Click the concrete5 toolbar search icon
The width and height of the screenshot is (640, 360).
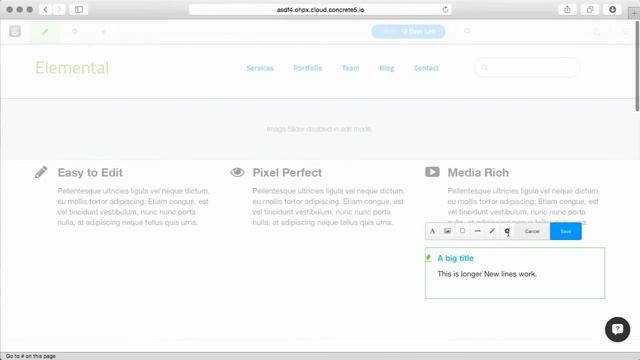coord(467,31)
